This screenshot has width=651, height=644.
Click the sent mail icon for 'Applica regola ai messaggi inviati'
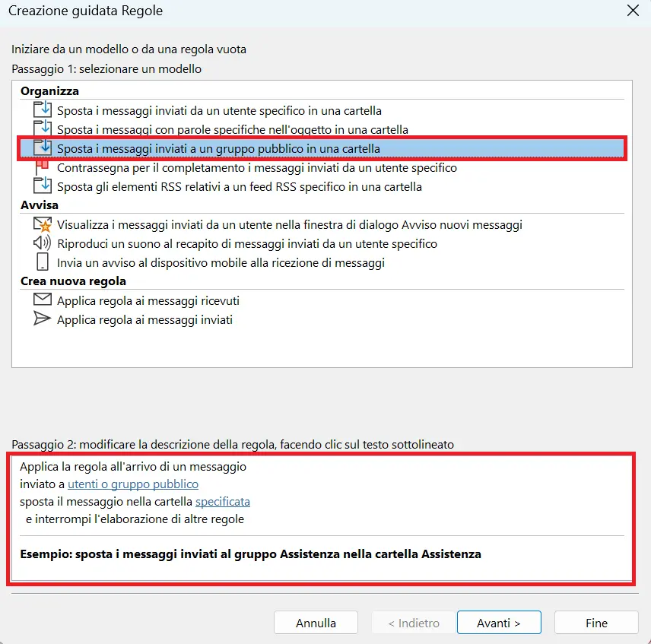coord(43,320)
